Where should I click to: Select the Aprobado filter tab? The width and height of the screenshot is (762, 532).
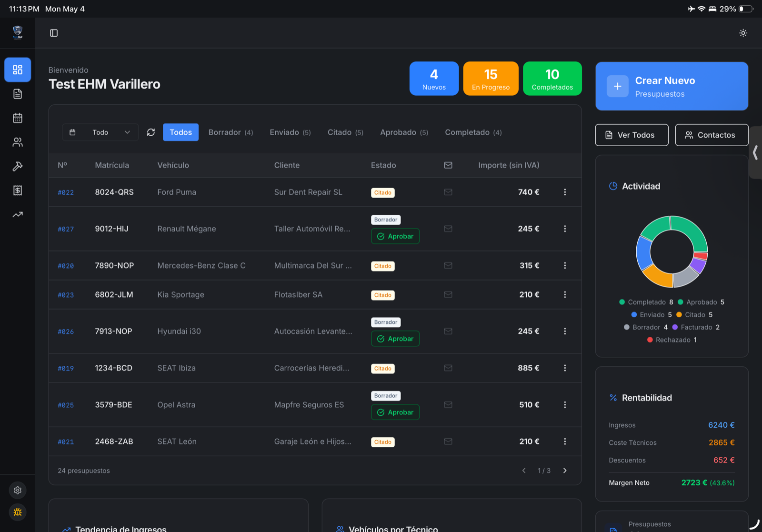tap(404, 132)
